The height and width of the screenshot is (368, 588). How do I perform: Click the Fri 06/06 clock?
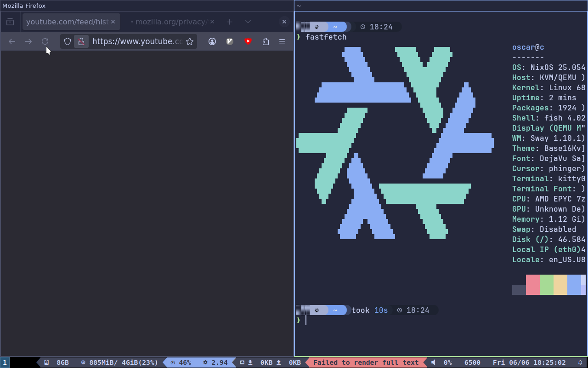[x=529, y=362]
